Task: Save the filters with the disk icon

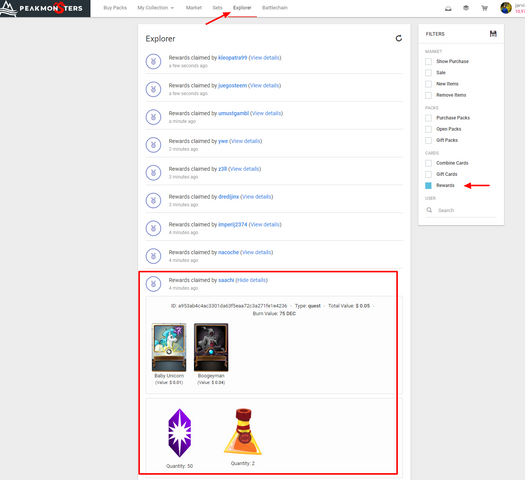Action: tap(493, 34)
